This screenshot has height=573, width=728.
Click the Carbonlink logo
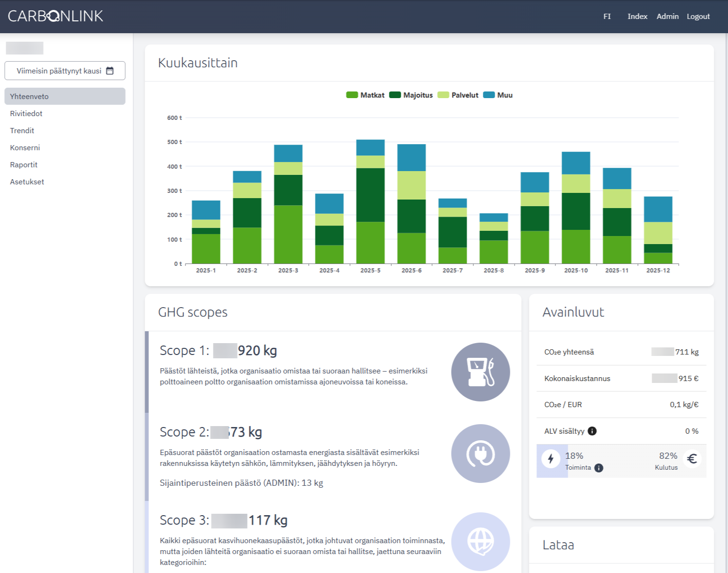pos(55,16)
